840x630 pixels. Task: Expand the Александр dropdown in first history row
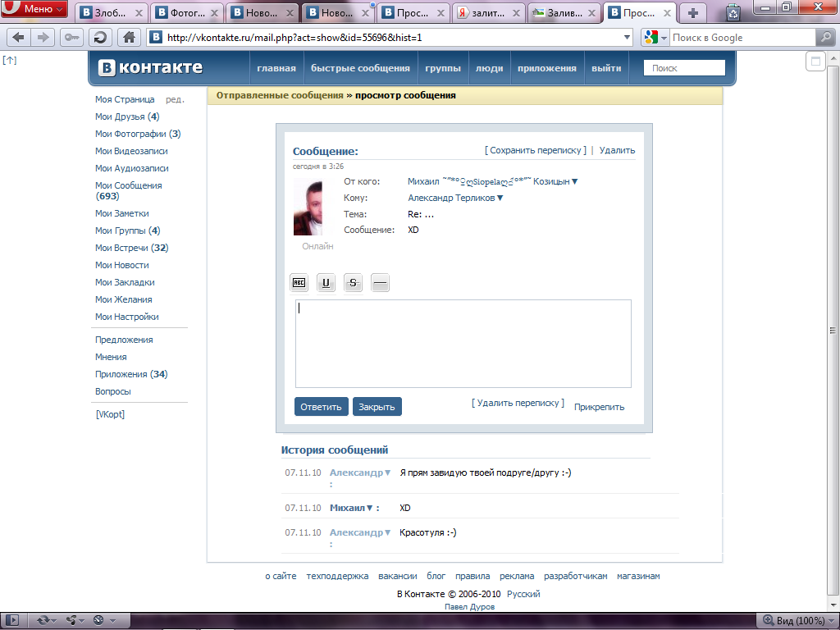(388, 472)
